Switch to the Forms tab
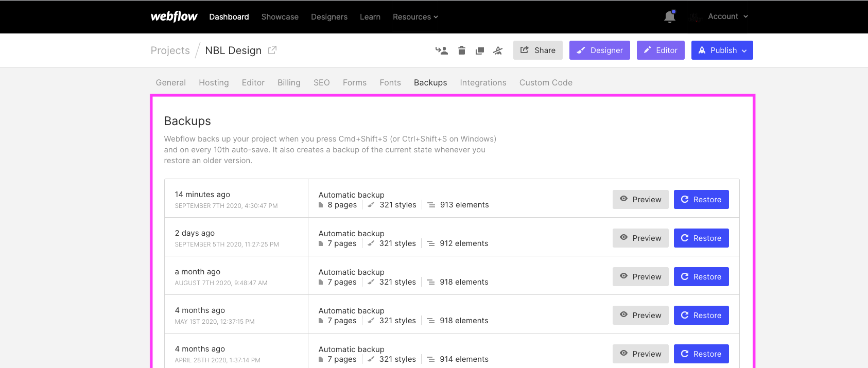868x368 pixels. coord(355,82)
